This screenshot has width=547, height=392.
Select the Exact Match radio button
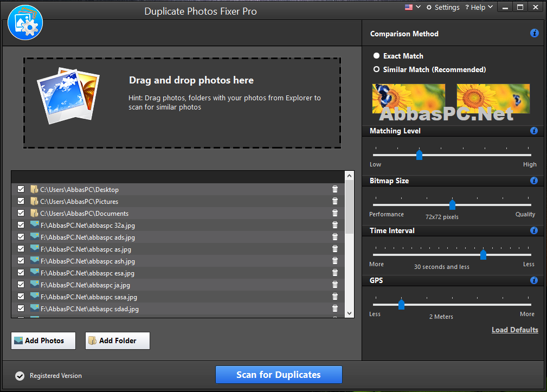tap(376, 56)
